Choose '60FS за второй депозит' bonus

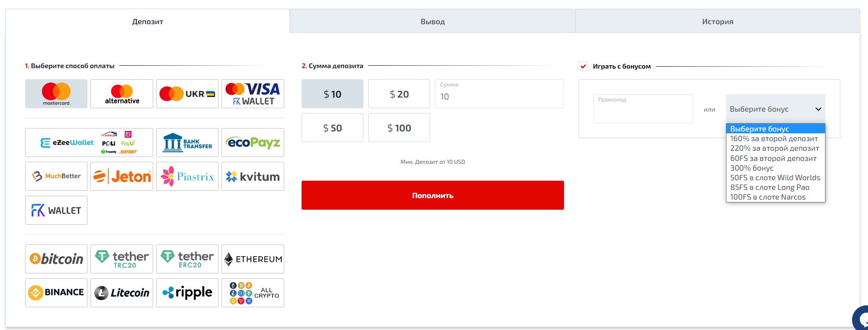(775, 158)
